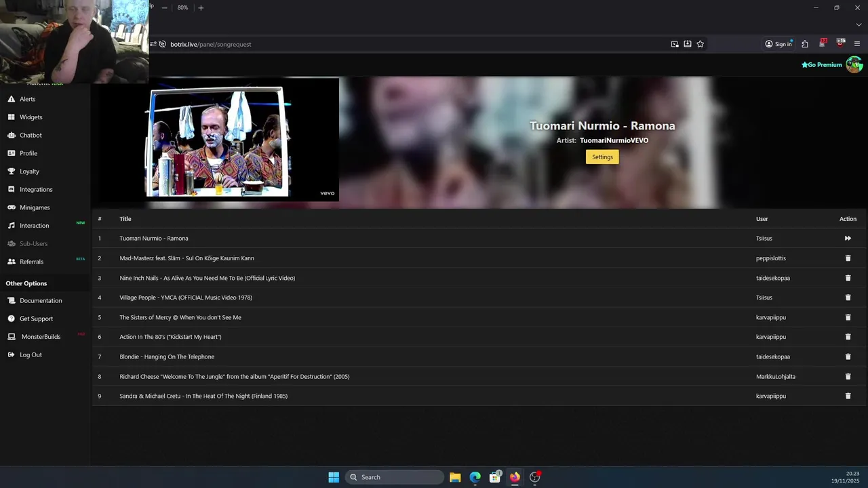Click the username MarkkuLohjalta
Viewport: 868px width, 488px height.
click(x=776, y=376)
